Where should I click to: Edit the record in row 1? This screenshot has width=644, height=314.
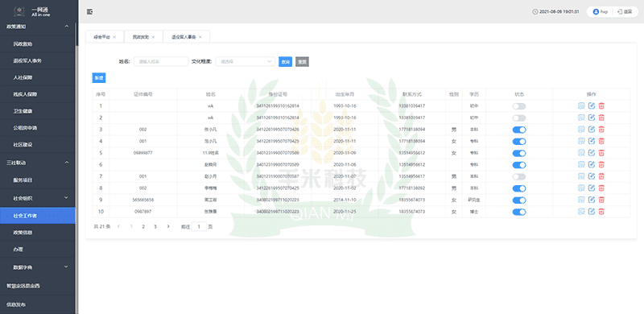592,106
